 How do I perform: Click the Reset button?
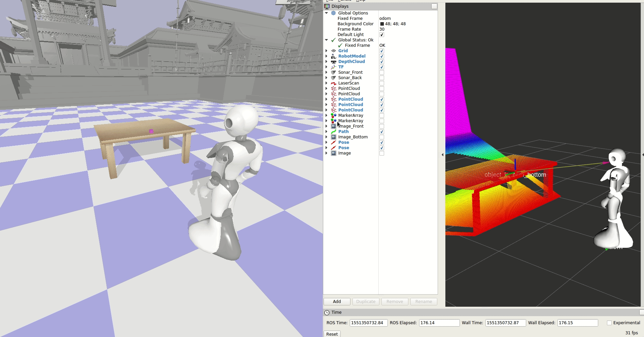(x=332, y=334)
